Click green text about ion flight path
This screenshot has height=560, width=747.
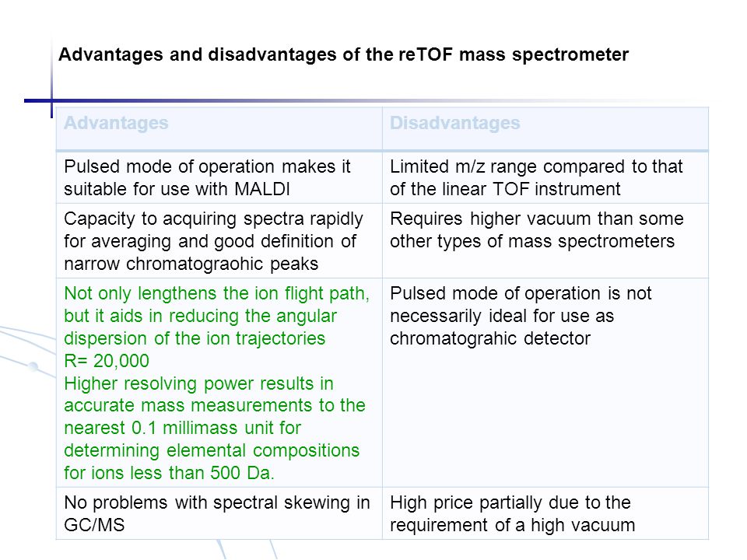click(217, 316)
